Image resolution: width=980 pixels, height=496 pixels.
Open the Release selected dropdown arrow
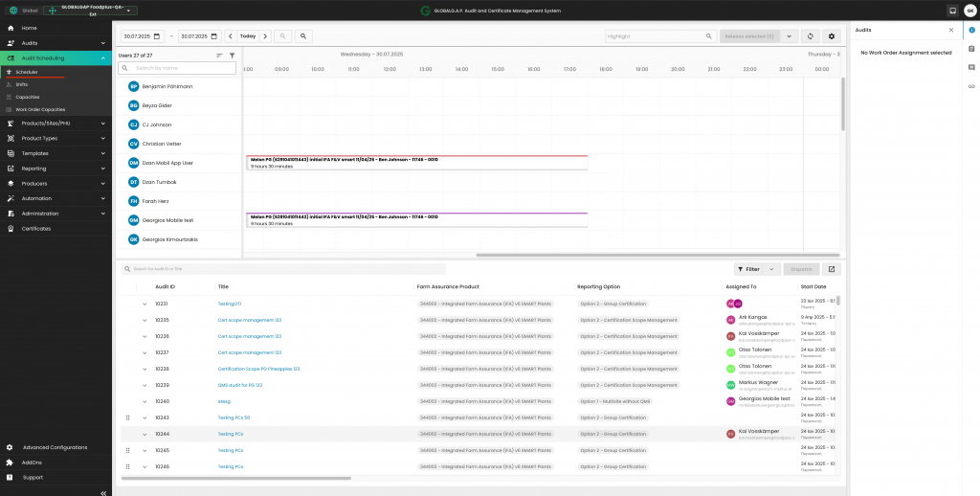click(790, 35)
